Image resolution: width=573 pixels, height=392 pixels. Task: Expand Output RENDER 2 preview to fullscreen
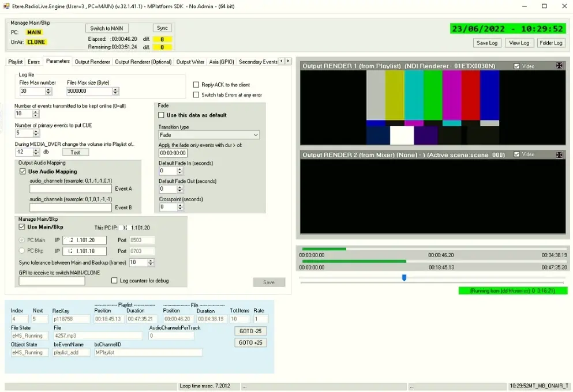[x=559, y=154]
